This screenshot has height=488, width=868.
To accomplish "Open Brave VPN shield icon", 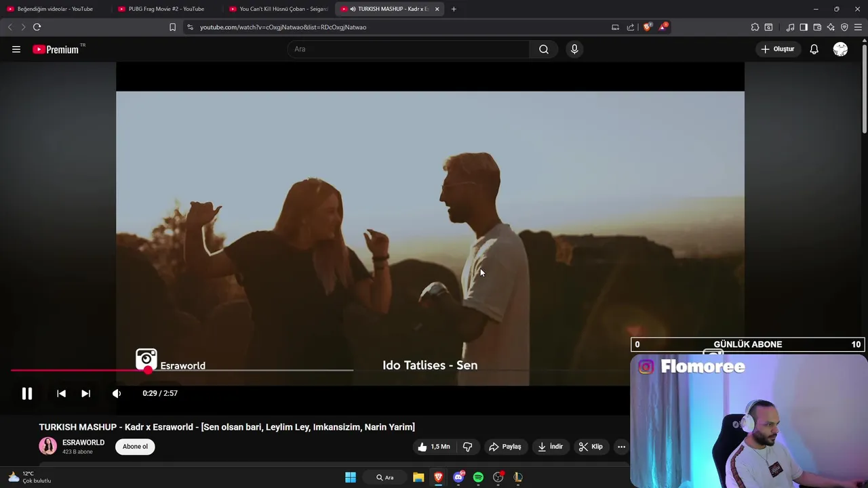I will coord(844,27).
